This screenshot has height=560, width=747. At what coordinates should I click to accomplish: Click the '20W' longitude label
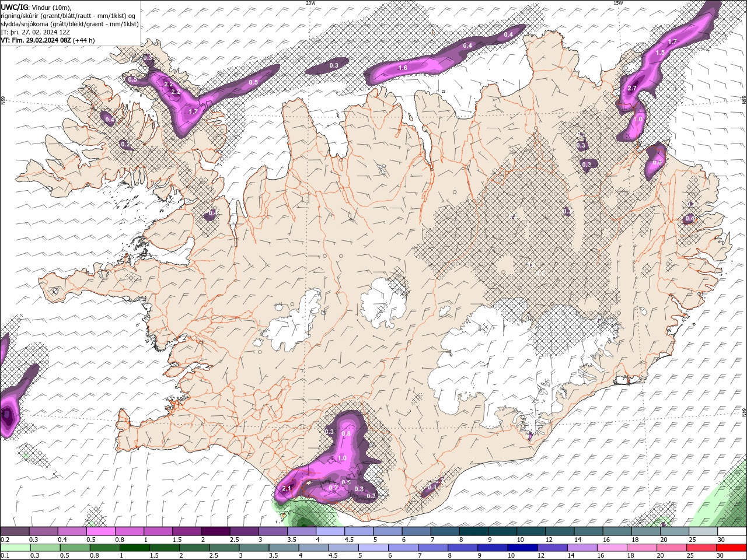point(310,3)
